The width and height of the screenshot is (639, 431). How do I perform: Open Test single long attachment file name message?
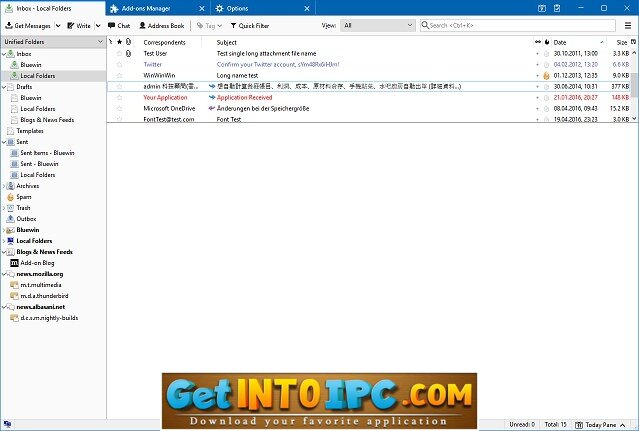266,53
